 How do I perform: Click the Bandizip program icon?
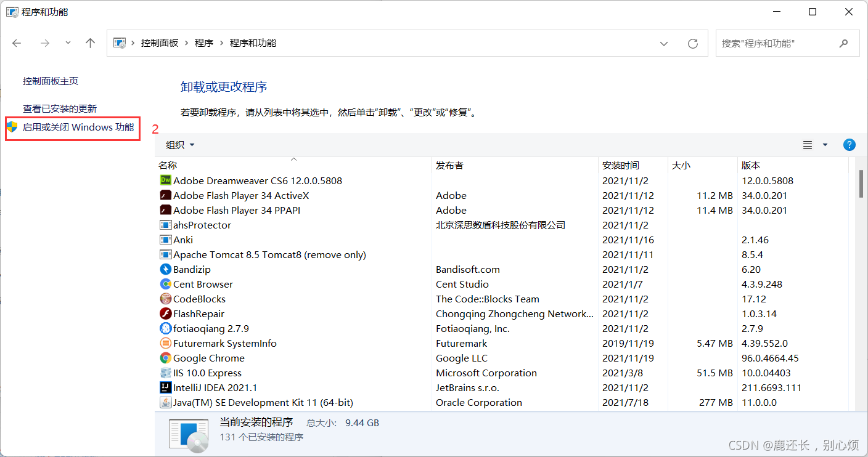pos(165,269)
